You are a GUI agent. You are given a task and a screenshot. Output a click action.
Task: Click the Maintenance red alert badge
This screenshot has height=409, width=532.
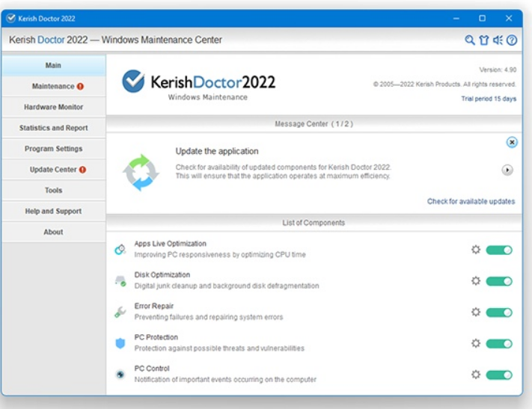[80, 87]
